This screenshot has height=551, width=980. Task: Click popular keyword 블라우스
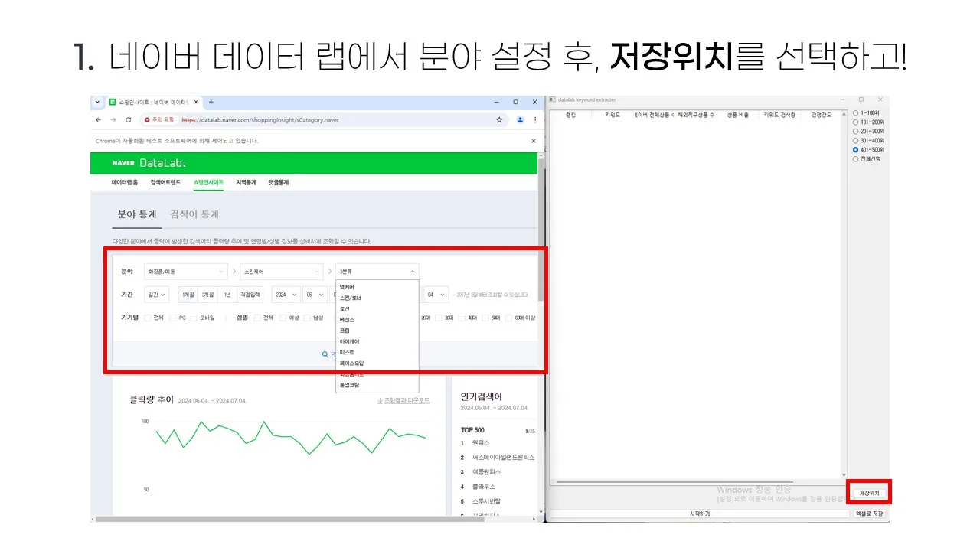pyautogui.click(x=484, y=487)
